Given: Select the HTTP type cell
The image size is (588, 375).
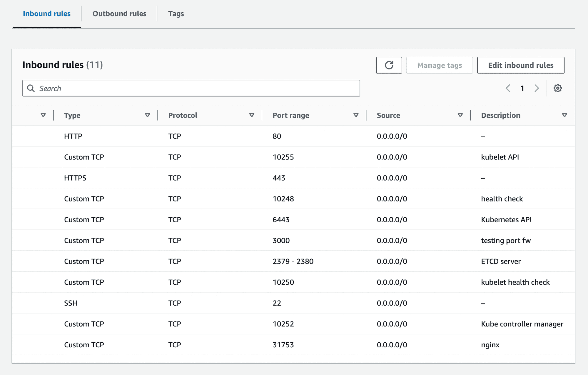Looking at the screenshot, I should [x=73, y=136].
